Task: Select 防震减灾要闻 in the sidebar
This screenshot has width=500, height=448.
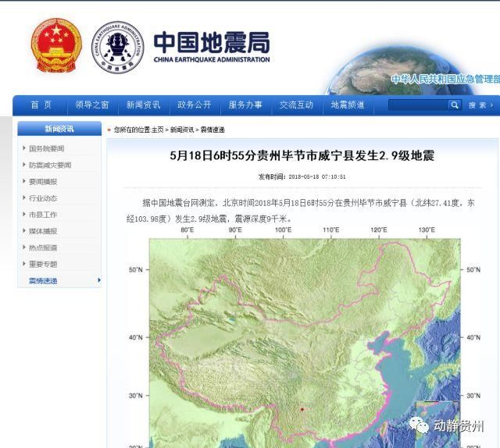Action: (50, 165)
